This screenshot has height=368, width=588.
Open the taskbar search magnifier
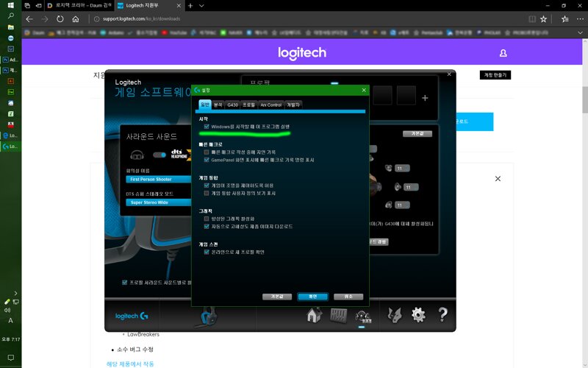(x=10, y=15)
